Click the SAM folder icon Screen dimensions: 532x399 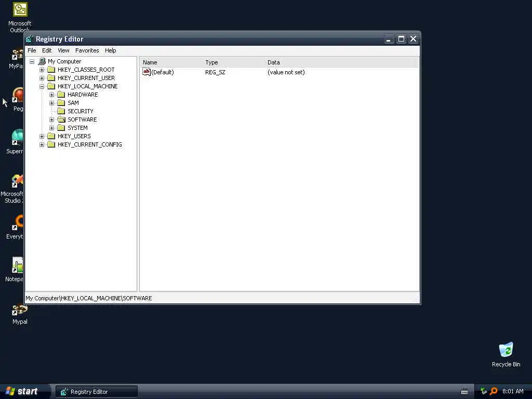[x=61, y=103]
